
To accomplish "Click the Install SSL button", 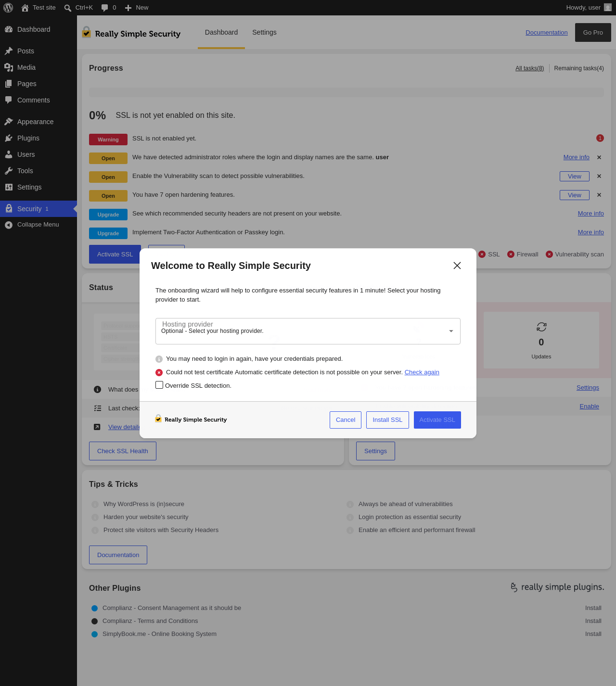I will coord(387,420).
